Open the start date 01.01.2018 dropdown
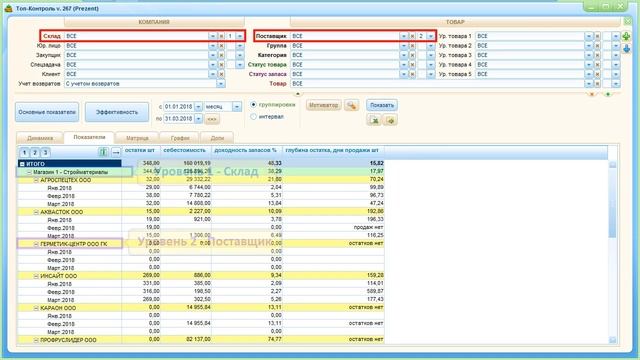Image resolution: width=640 pixels, height=360 pixels. 198,107
